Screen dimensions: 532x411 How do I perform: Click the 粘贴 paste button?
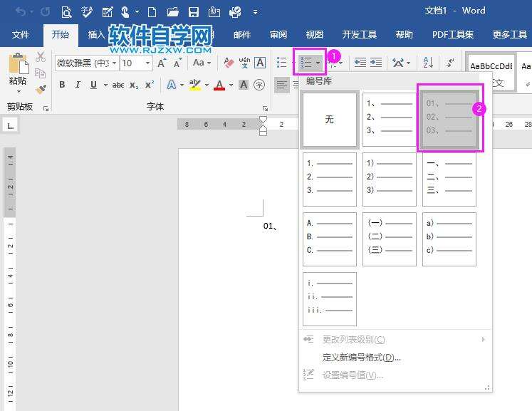point(18,73)
